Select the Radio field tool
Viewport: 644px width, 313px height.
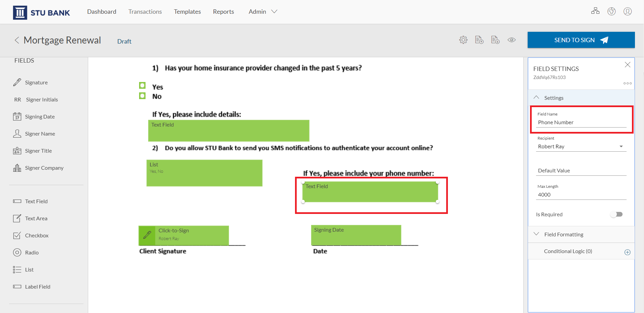coord(26,252)
